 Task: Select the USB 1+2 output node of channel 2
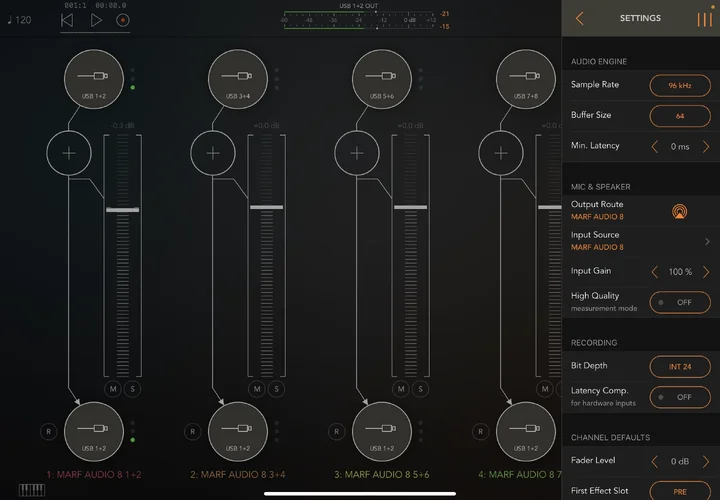(x=238, y=432)
